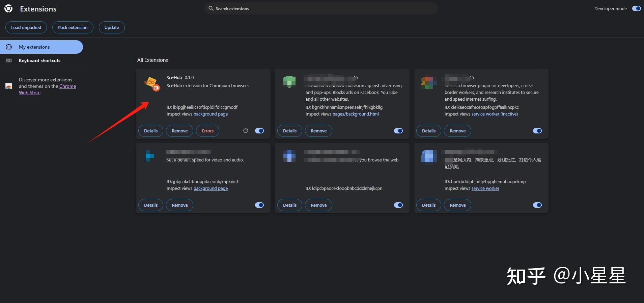This screenshot has height=303, width=644.
Task: Click ID hpekbddiphlmlfjebppjhemobaopekmp text
Action: click(x=485, y=182)
